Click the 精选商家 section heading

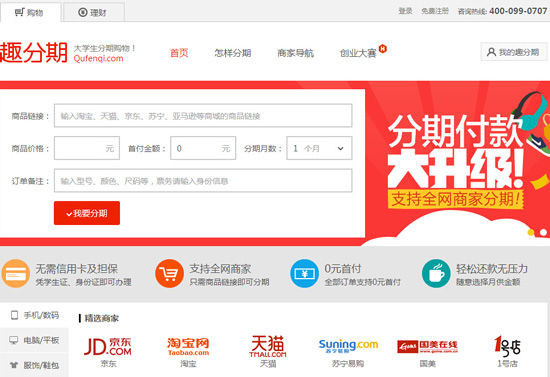(102, 318)
